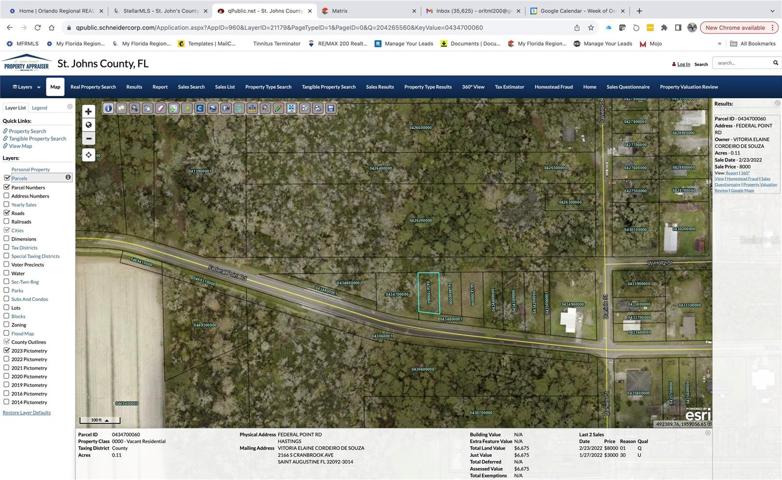Switch to the Legend tab

click(x=39, y=108)
